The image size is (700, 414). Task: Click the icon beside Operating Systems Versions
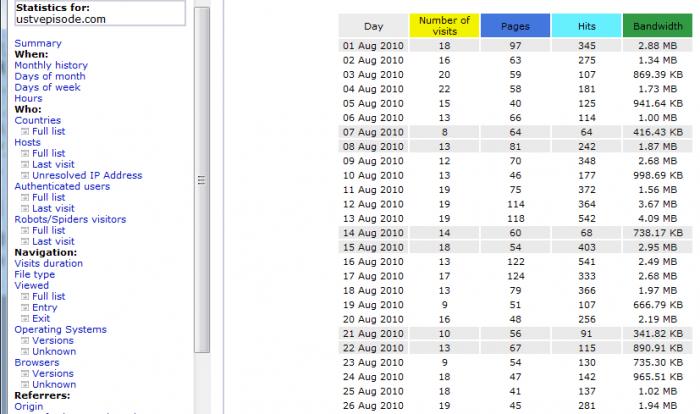[x=25, y=340]
